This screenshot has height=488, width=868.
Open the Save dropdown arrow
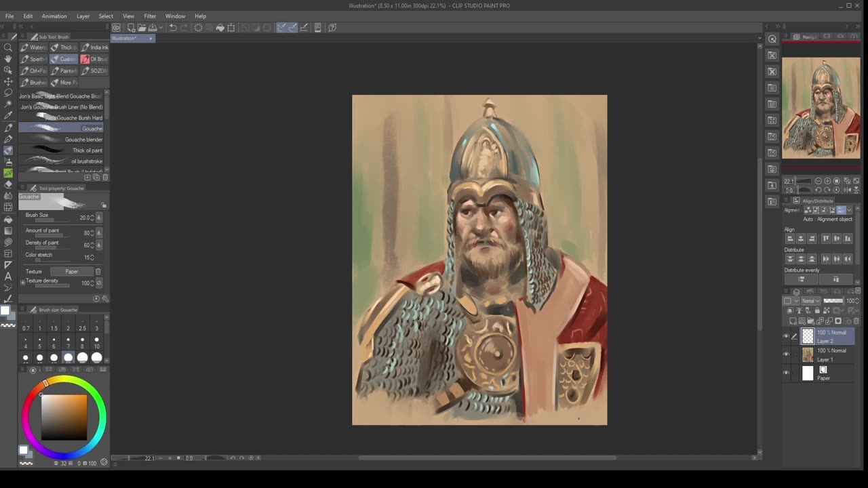[x=160, y=28]
